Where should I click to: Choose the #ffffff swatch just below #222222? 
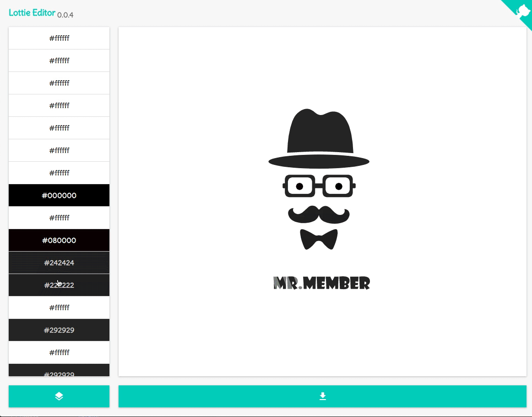pos(59,308)
